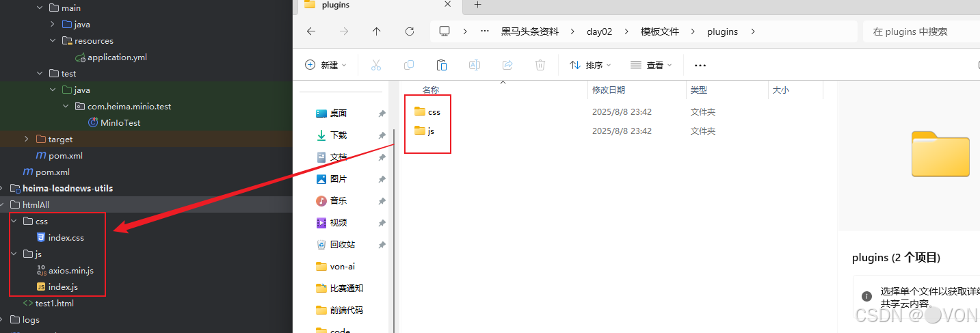The width and height of the screenshot is (980, 333).
Task: Open 比赛通知 folder in navigation pane
Action: 340,288
